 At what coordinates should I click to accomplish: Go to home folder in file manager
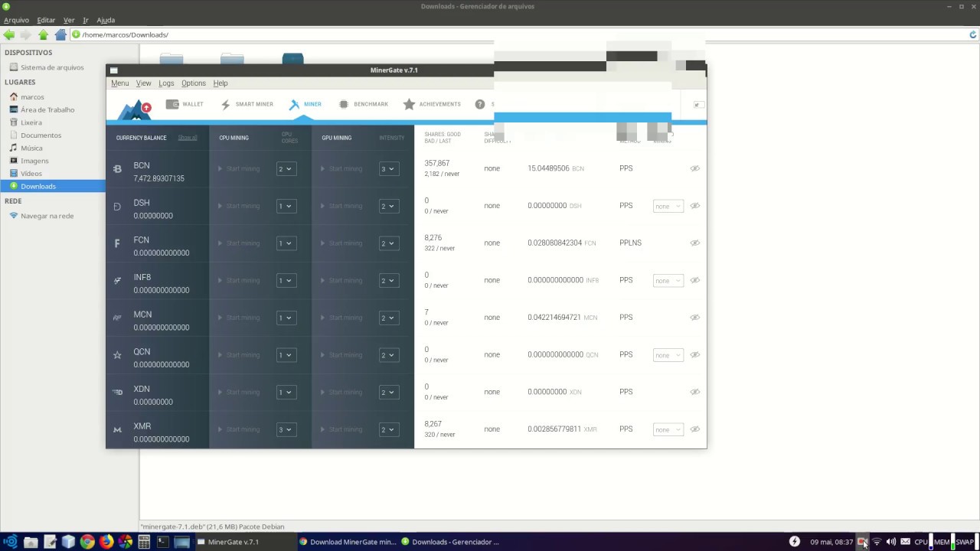[60, 34]
